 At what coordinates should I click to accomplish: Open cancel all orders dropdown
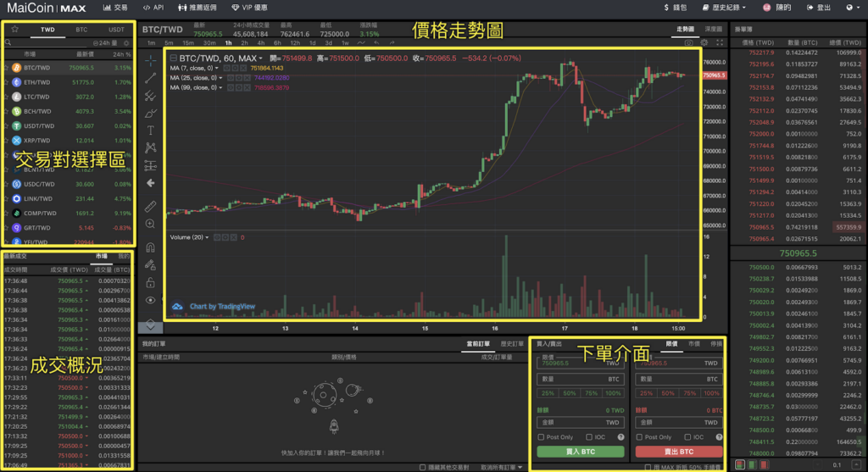point(502,468)
